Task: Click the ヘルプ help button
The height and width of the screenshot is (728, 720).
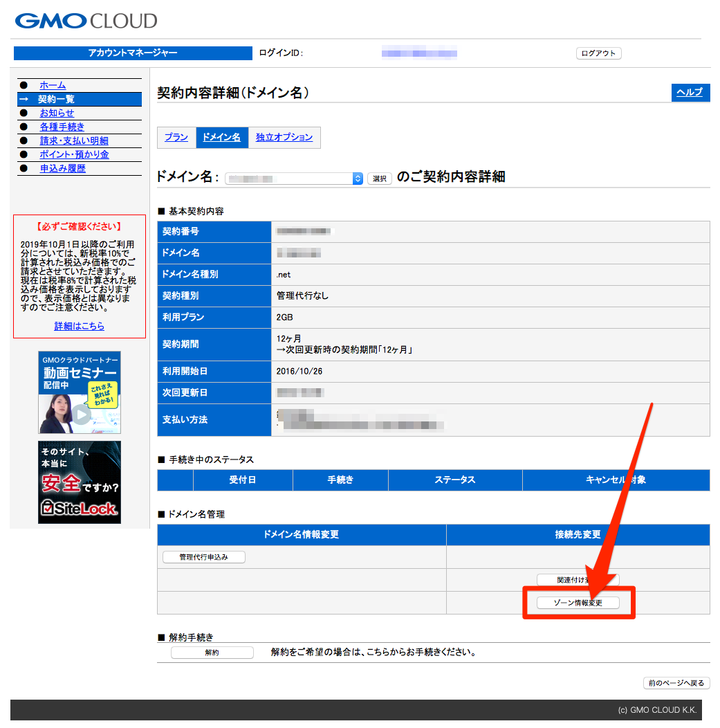Action: [x=690, y=93]
